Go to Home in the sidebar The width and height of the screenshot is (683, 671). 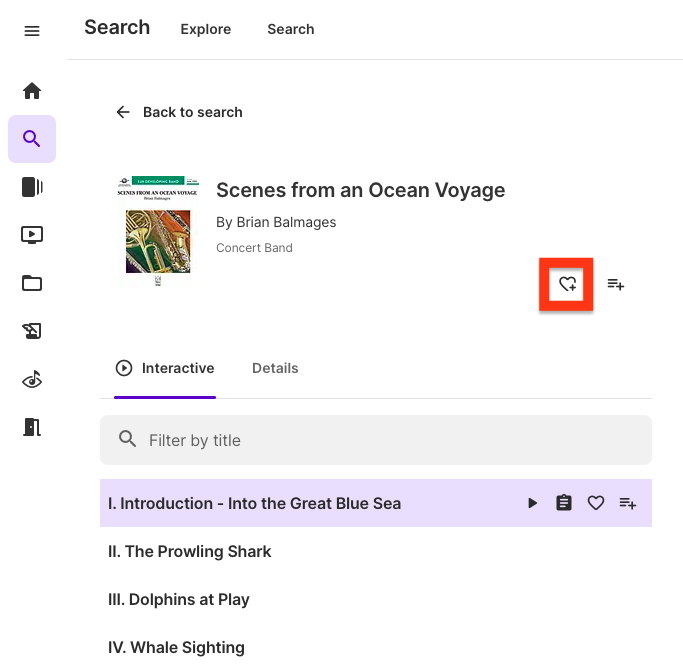point(32,91)
